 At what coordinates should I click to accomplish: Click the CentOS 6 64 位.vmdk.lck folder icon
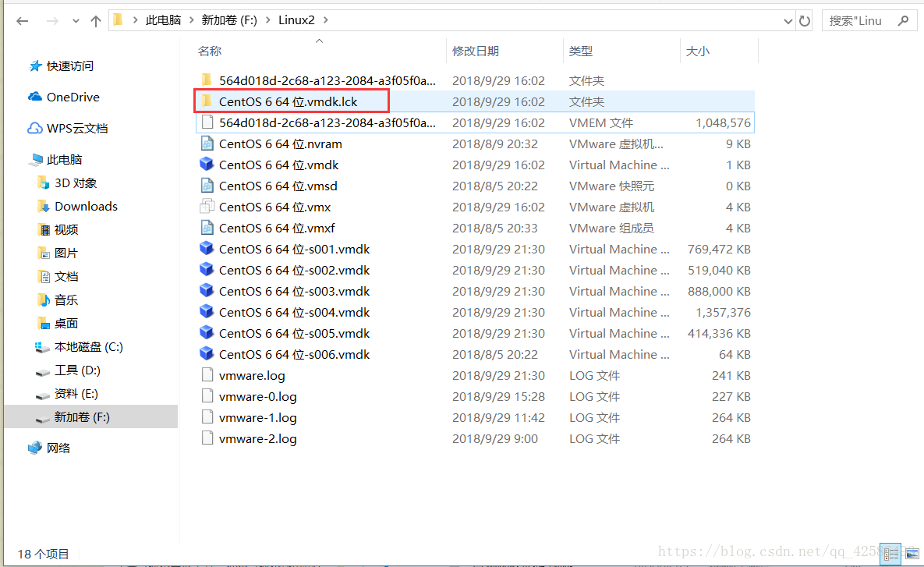click(x=207, y=101)
